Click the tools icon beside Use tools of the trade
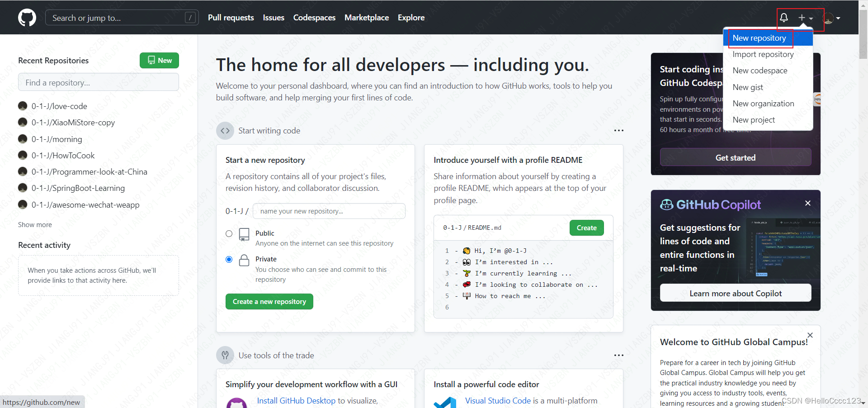Image resolution: width=868 pixels, height=408 pixels. click(x=225, y=355)
